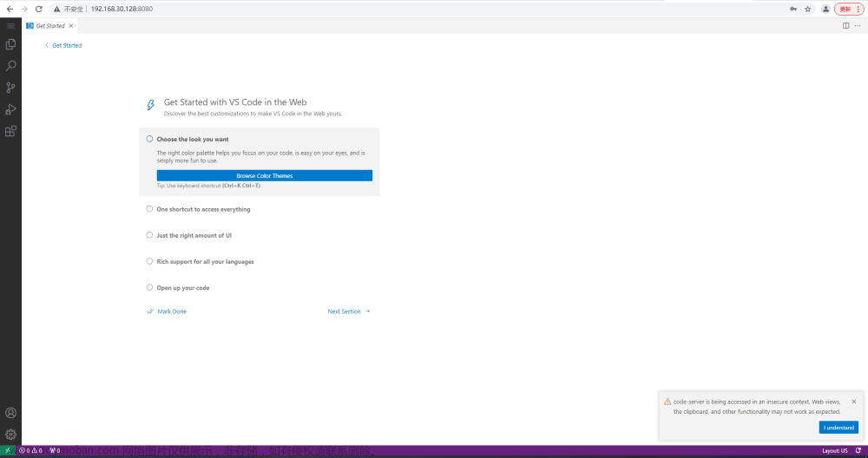
Task: Open the Accounts menu in activity bar
Action: pyautogui.click(x=10, y=413)
